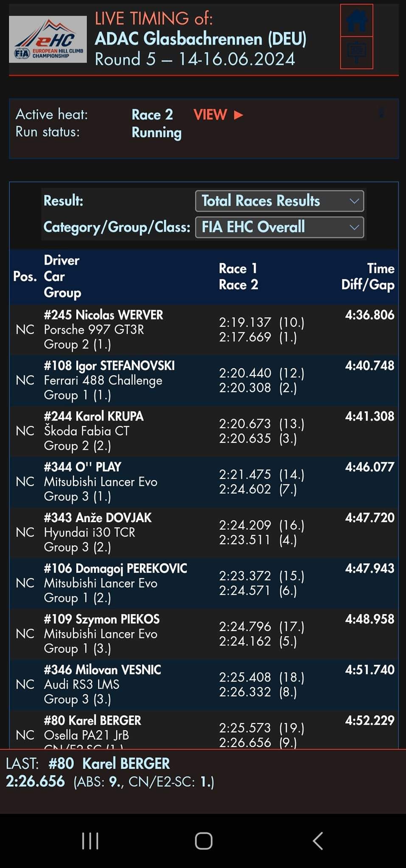Screen dimensions: 406x868
Task: Click the Time Diff/Gap column header
Action: tap(368, 276)
